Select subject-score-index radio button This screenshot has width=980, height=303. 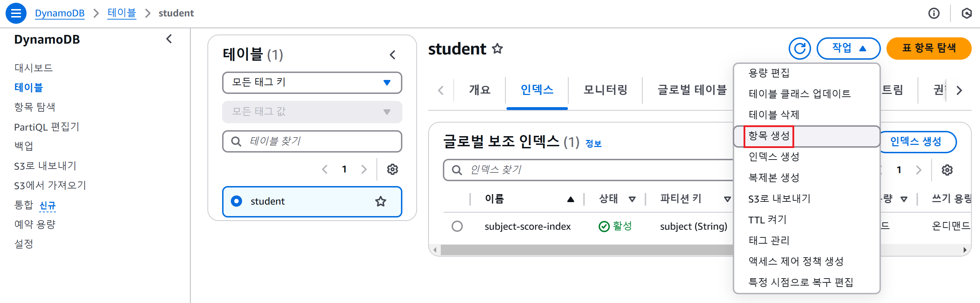(457, 227)
